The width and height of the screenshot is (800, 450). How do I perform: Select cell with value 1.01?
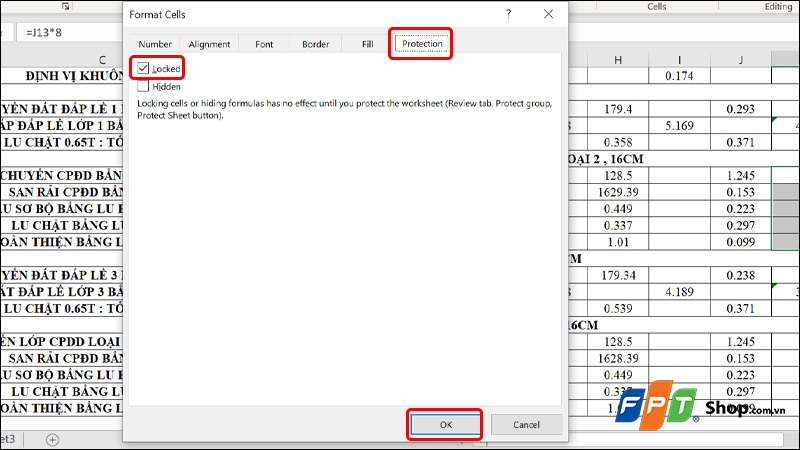(618, 242)
